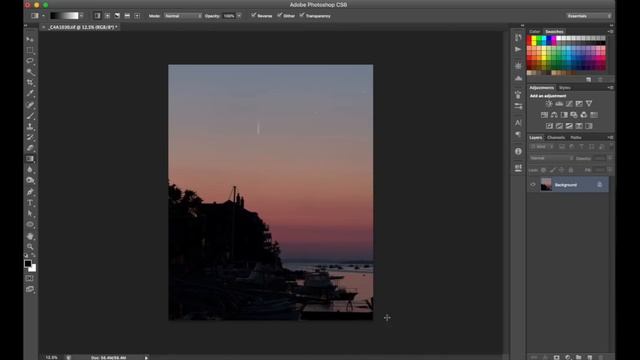Add a Levels adjustment
The height and width of the screenshot is (360, 640).
559,104
